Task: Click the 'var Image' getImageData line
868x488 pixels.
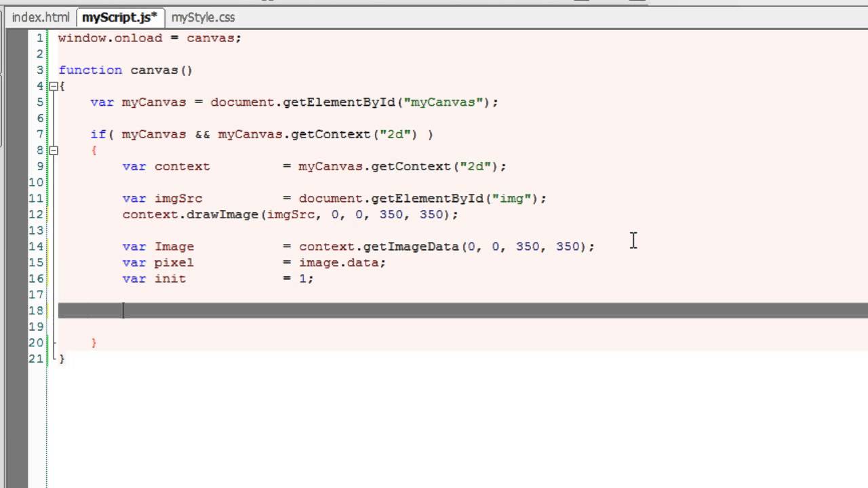Action: coord(359,247)
